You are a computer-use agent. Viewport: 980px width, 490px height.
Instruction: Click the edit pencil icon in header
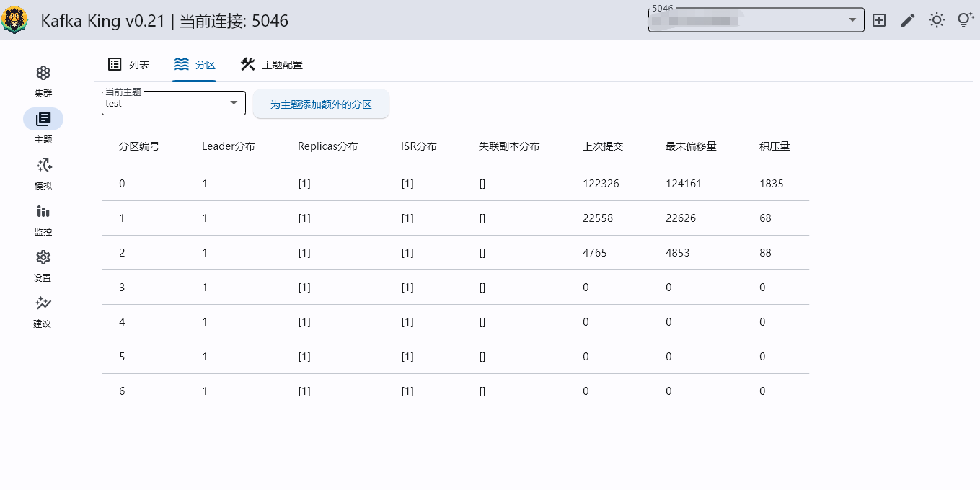(x=908, y=20)
